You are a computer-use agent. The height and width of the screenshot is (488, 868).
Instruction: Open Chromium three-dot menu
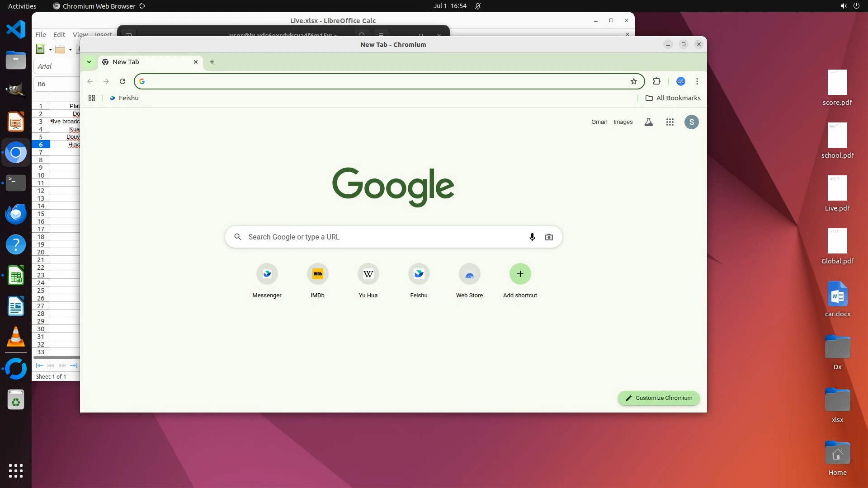[x=697, y=81]
